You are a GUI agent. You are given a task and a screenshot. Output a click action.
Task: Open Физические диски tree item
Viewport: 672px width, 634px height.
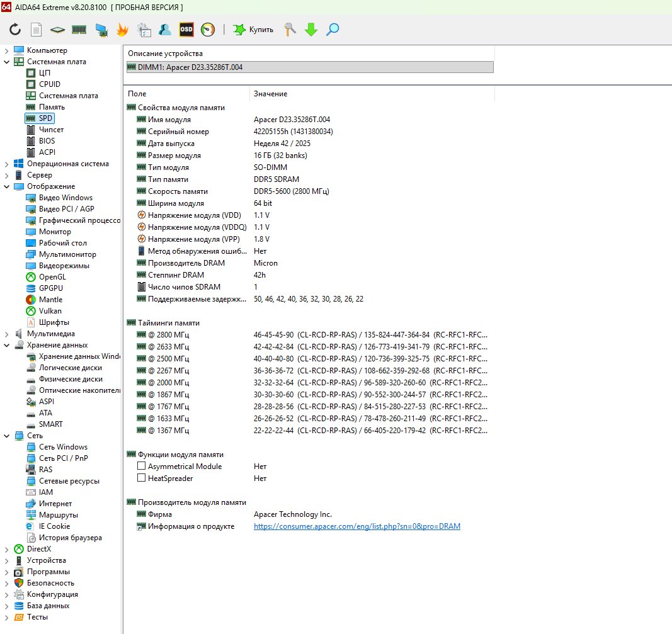click(x=71, y=379)
